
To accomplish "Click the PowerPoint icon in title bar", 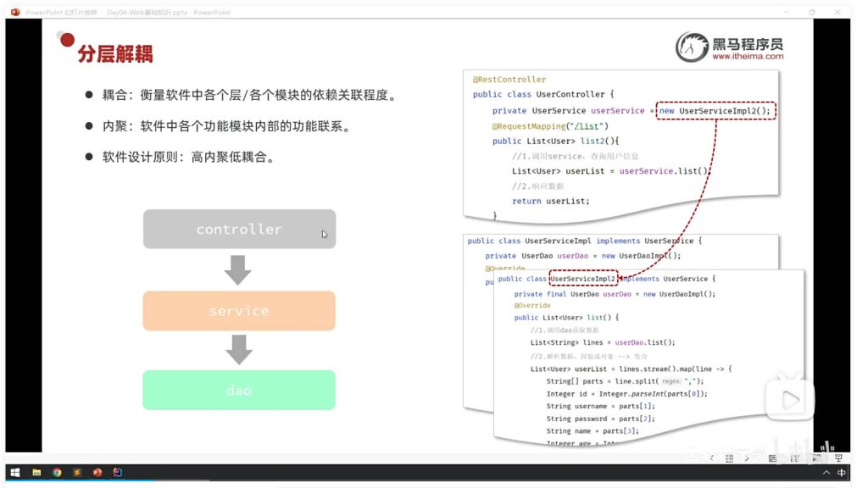I will [x=14, y=13].
